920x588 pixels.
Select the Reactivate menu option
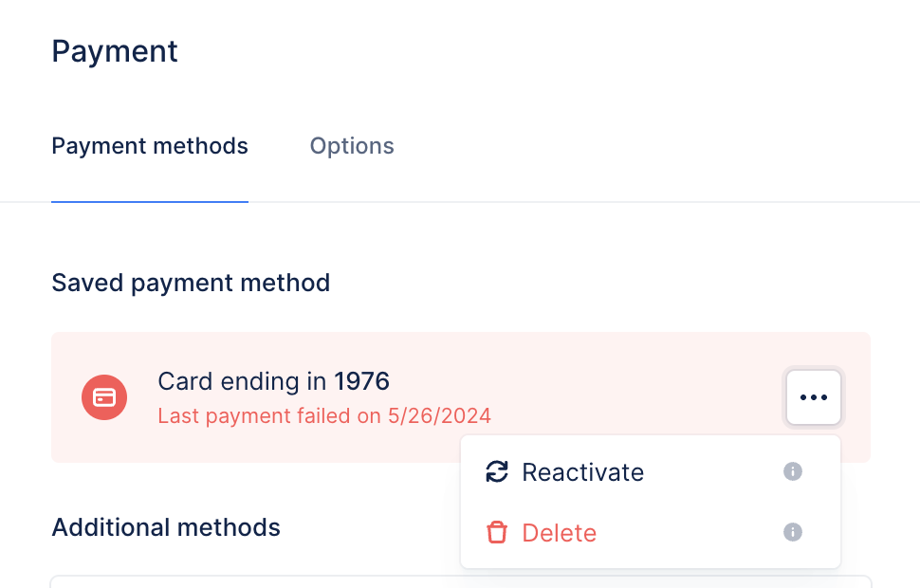tap(582, 472)
